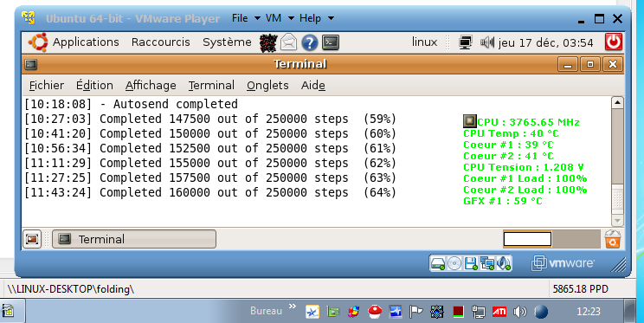Click the Bureau toolbar label
The image size is (644, 323).
tap(266, 311)
